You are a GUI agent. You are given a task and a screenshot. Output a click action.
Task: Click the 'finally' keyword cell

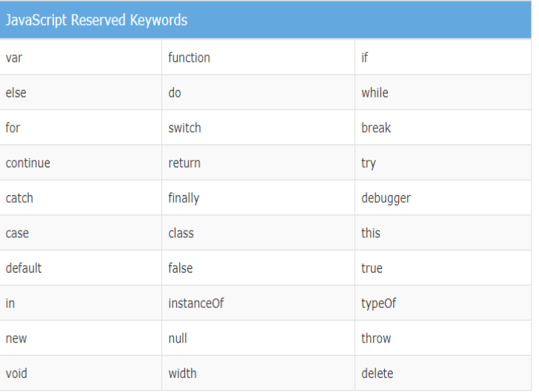click(x=257, y=198)
